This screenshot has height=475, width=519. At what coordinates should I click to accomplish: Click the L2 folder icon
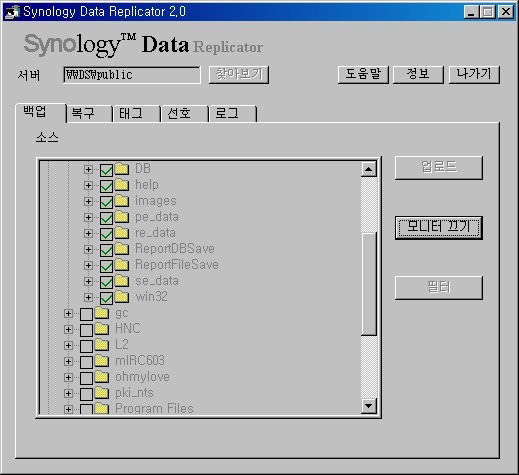point(102,345)
